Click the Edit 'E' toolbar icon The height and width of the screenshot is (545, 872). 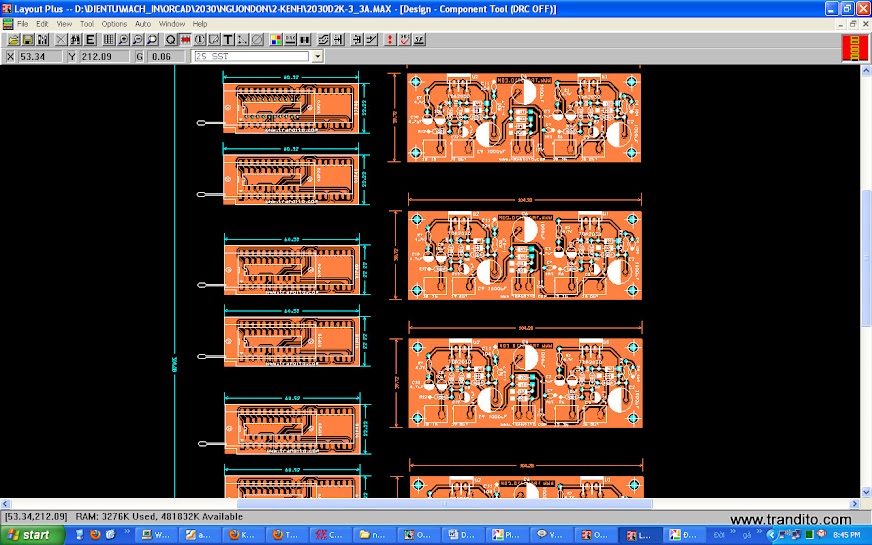(90, 39)
